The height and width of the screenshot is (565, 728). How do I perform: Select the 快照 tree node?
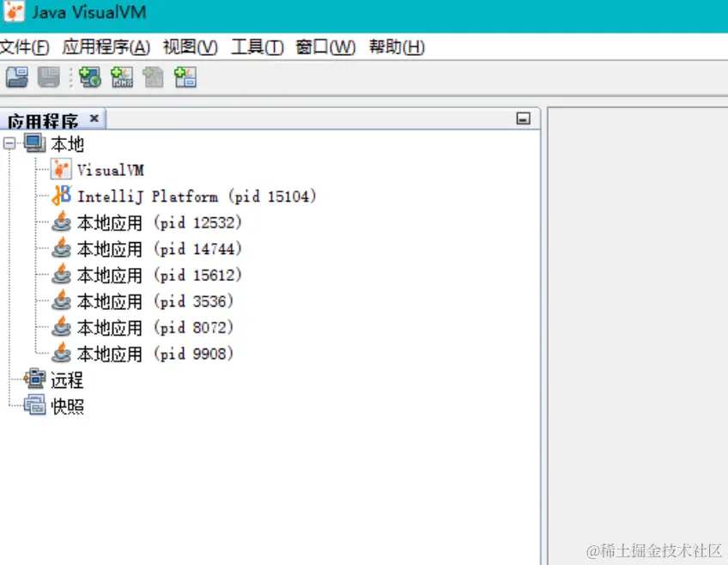[x=67, y=407]
